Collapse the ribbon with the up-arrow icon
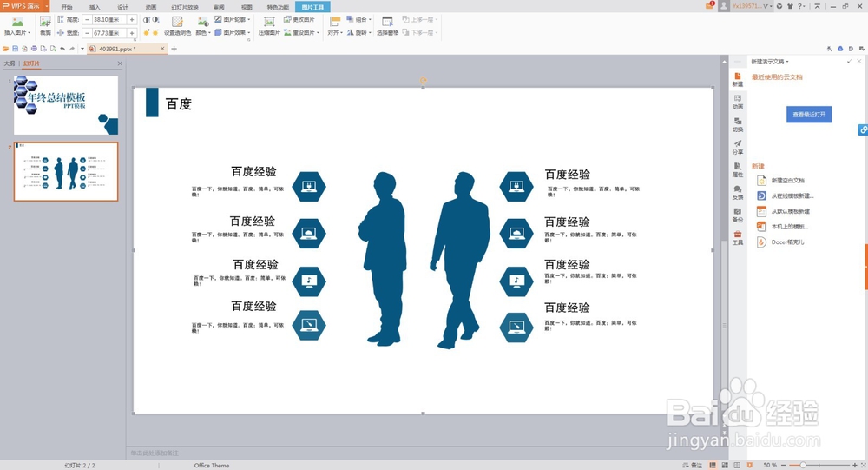This screenshot has width=868, height=470. point(817,6)
